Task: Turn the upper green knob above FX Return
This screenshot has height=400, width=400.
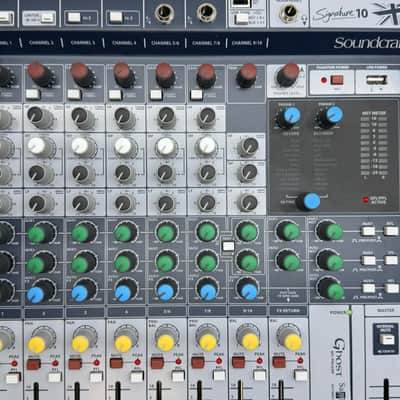Action: click(288, 231)
